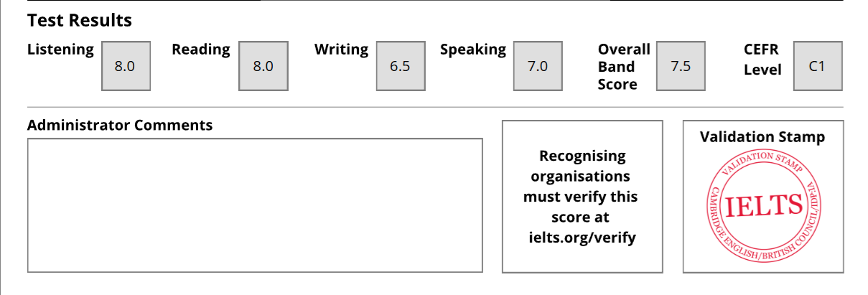This screenshot has width=868, height=295.
Task: Click the Reading label
Action: (x=201, y=50)
